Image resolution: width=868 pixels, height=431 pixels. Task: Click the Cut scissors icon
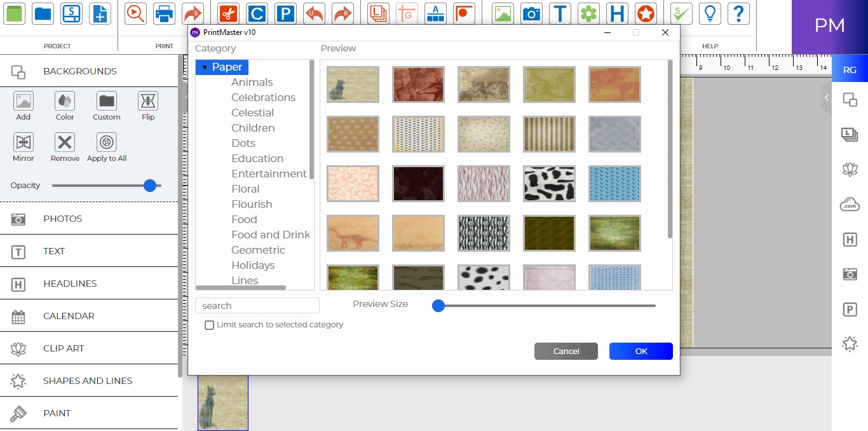228,13
